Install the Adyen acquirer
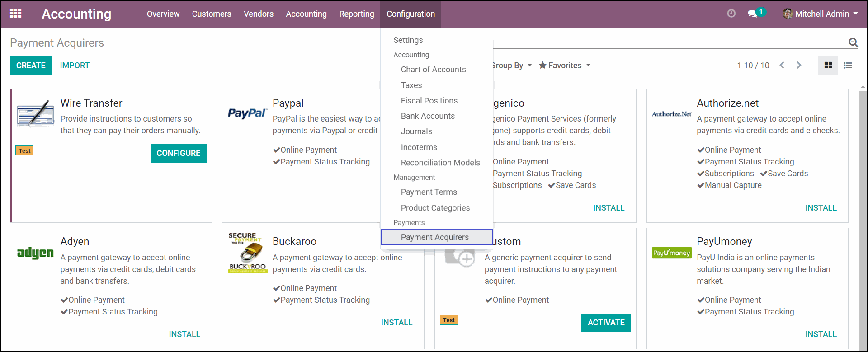Viewport: 868px width, 352px height. [184, 334]
